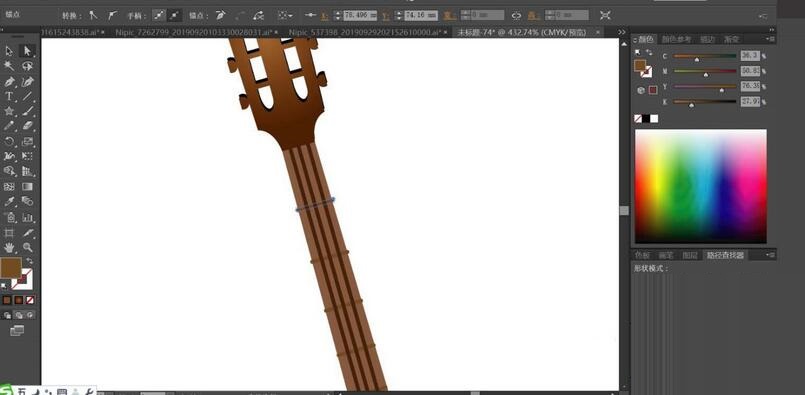
Task: Select the Hand tool
Action: [x=9, y=247]
